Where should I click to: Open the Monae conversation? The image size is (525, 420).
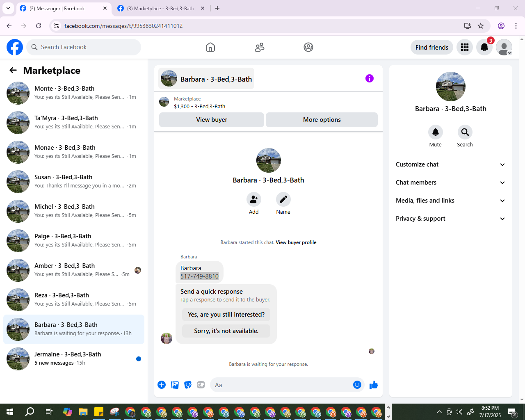click(74, 152)
